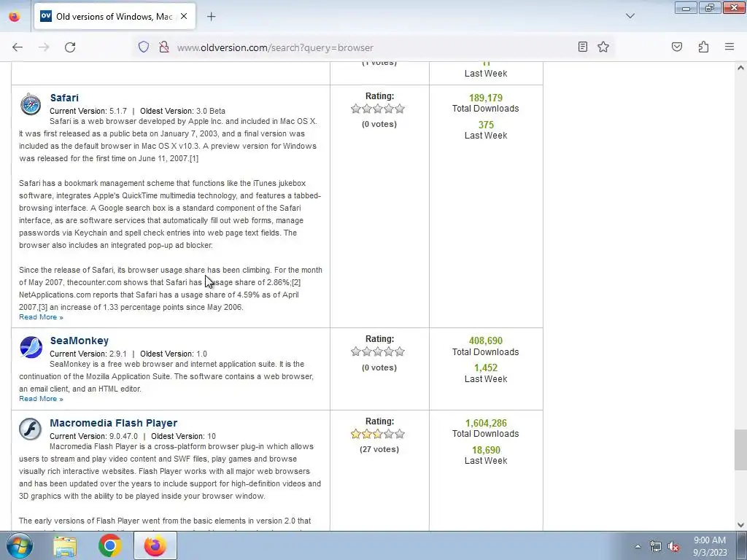Click SeaMonkey's 1,452 last week count

pos(486,368)
